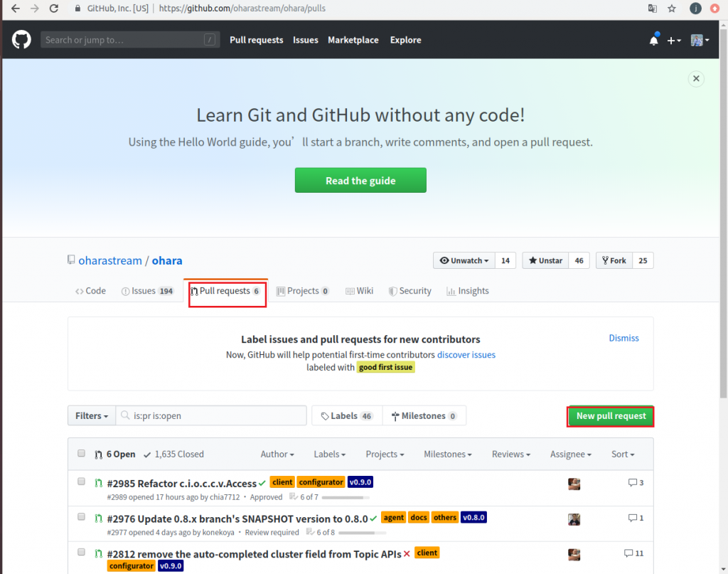Fork the ohara repository
The image size is (728, 574).
pos(614,260)
